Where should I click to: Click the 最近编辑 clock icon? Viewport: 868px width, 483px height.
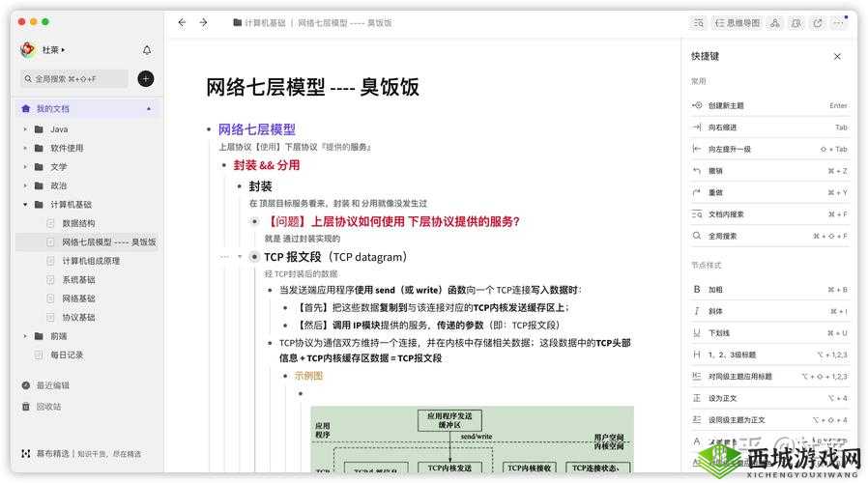[25, 385]
